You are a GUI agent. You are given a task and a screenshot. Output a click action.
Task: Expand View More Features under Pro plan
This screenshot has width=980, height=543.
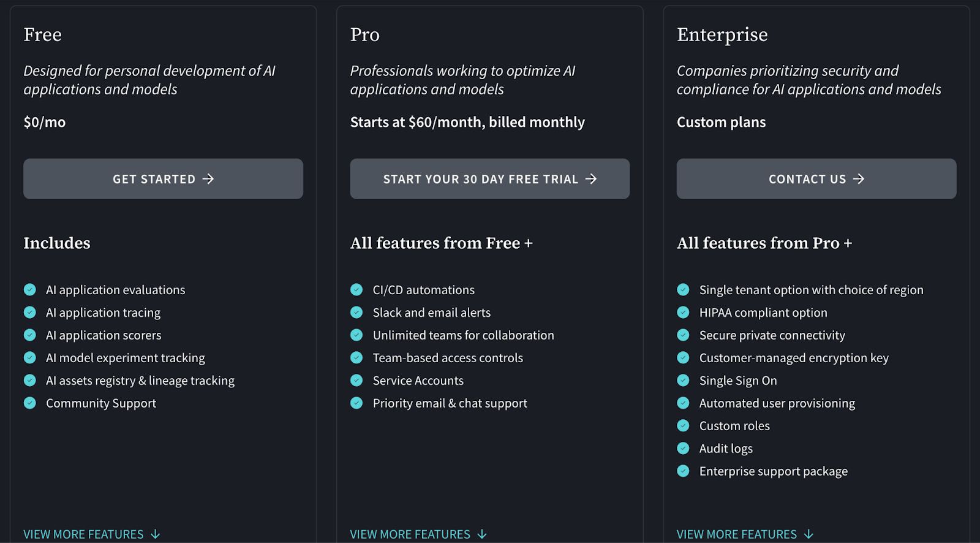(418, 534)
